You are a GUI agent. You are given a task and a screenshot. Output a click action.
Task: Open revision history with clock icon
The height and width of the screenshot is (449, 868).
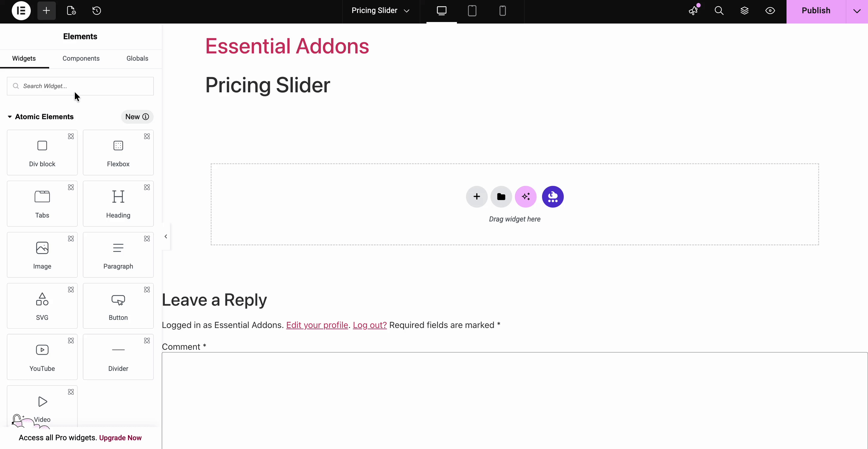[97, 11]
